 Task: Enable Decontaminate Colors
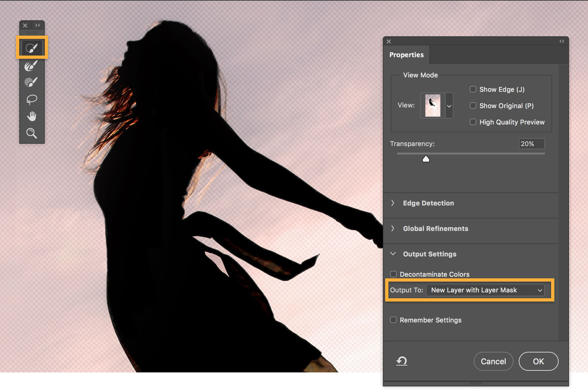point(393,274)
